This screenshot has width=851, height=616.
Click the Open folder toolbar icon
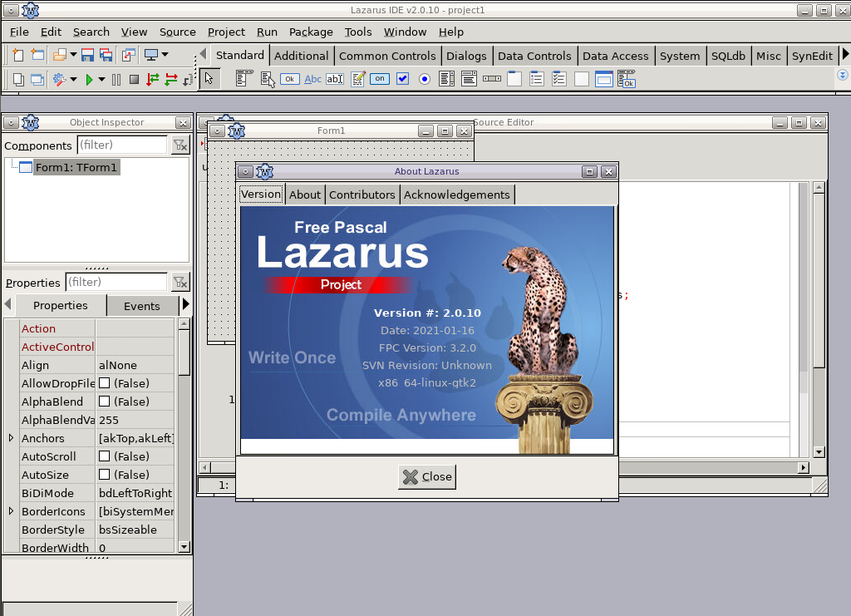coord(59,55)
